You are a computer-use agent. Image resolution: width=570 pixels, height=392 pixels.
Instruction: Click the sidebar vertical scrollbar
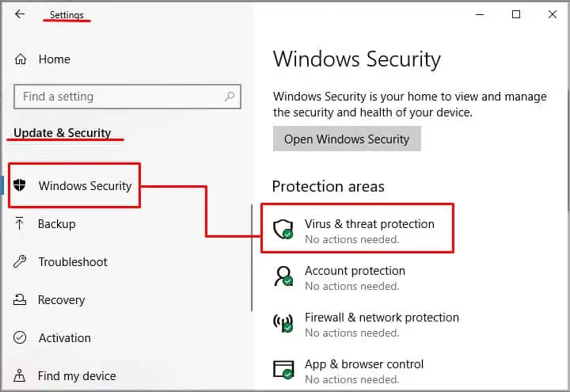253,257
